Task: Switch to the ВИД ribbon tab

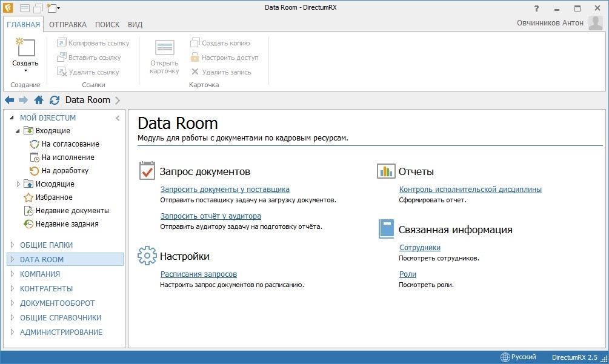Action: (x=135, y=24)
